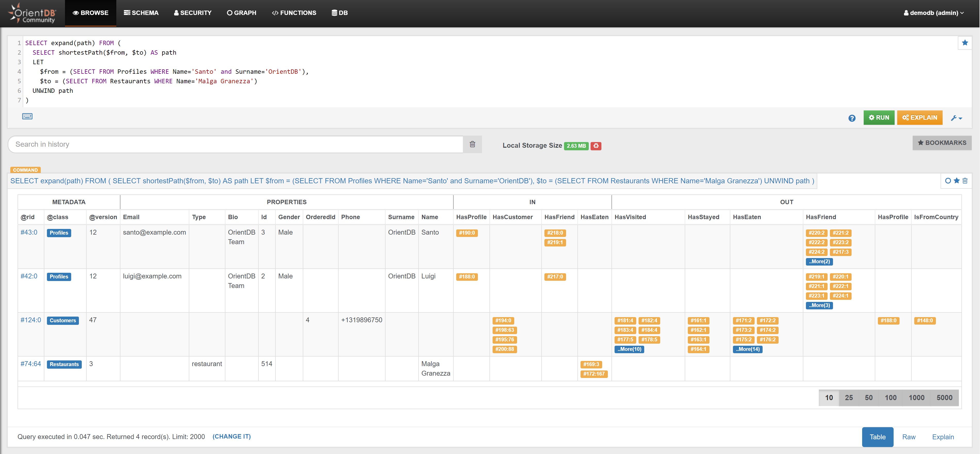
Task: Go to the GRAPH tab
Action: coord(242,13)
